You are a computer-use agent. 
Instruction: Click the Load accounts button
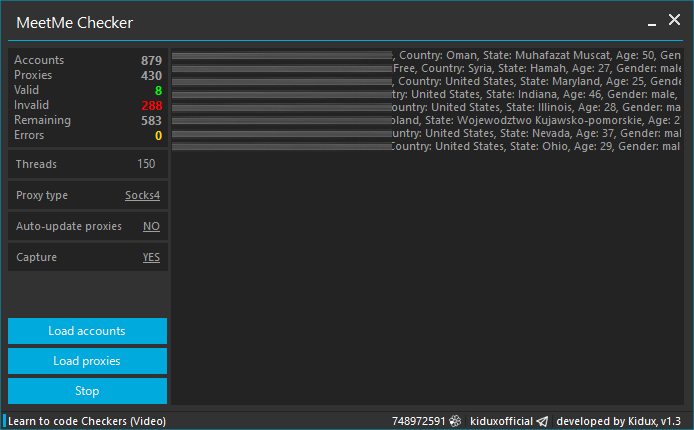[87, 331]
